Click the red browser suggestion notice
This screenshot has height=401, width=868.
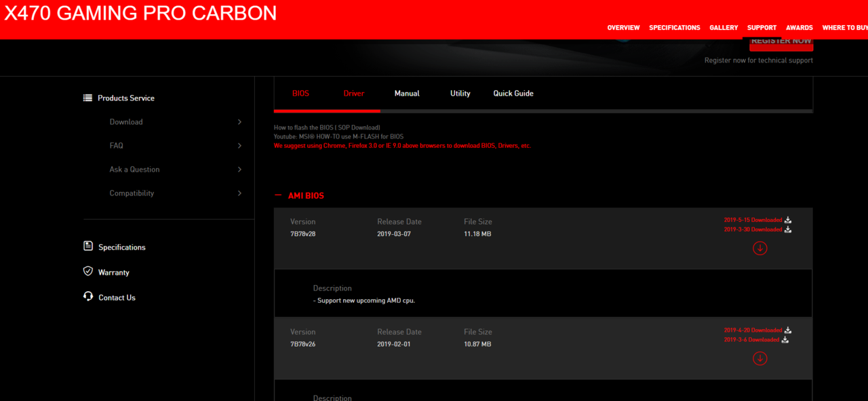(x=402, y=145)
